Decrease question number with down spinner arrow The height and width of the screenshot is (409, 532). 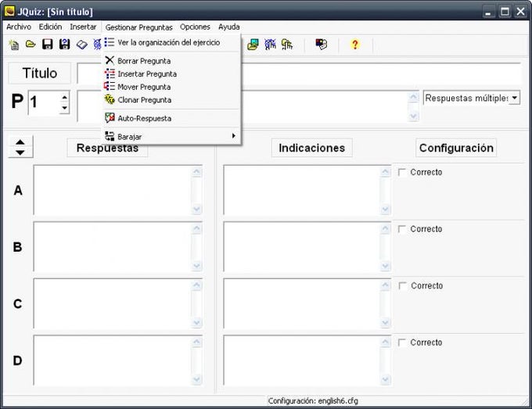(x=64, y=108)
